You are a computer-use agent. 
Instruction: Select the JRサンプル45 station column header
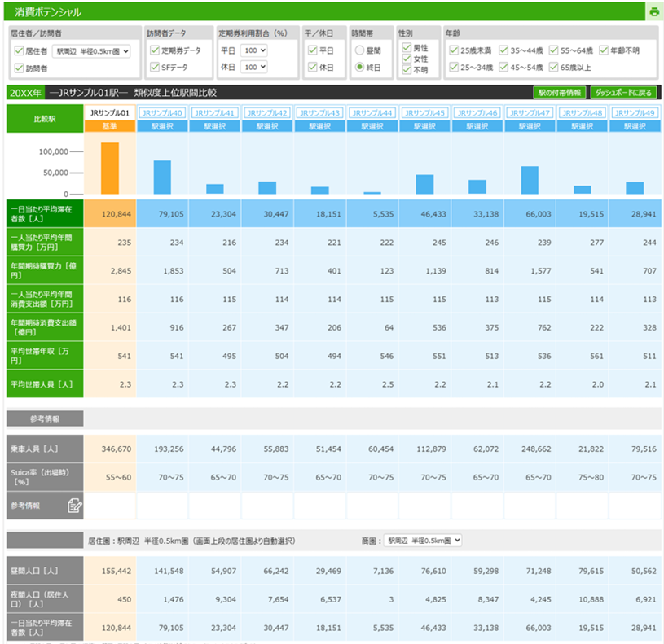tap(425, 112)
